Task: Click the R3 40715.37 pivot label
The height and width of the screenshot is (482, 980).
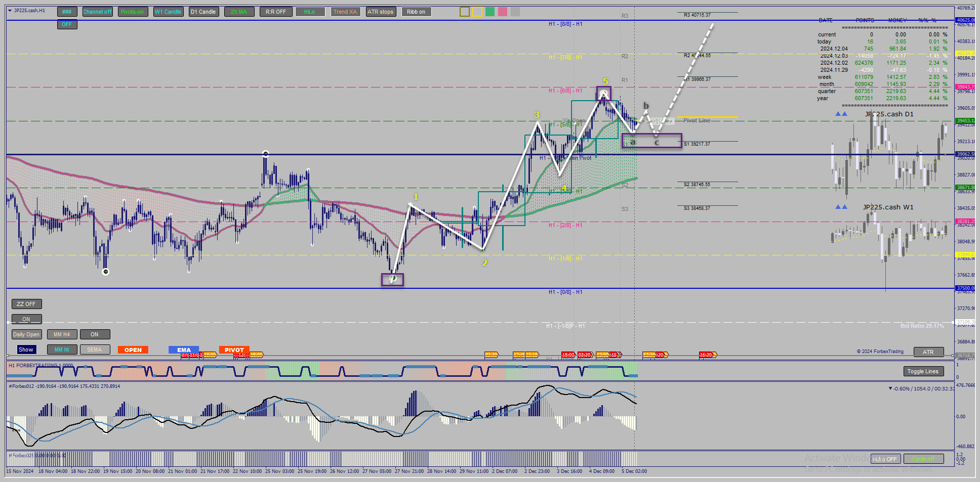Action: (x=697, y=15)
